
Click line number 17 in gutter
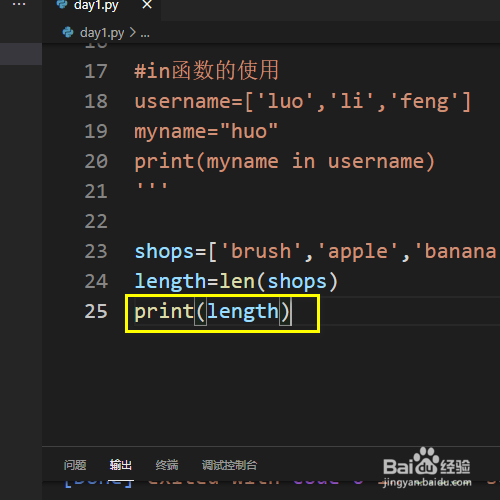[x=96, y=71]
